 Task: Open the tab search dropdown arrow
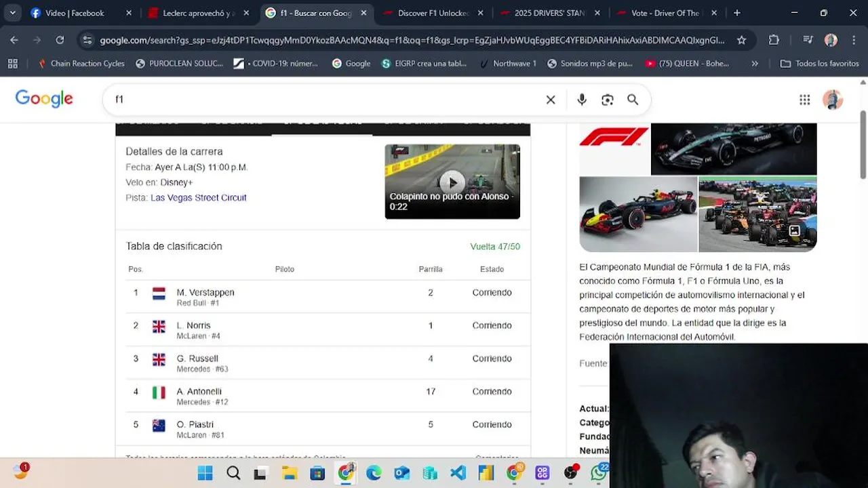[12, 13]
